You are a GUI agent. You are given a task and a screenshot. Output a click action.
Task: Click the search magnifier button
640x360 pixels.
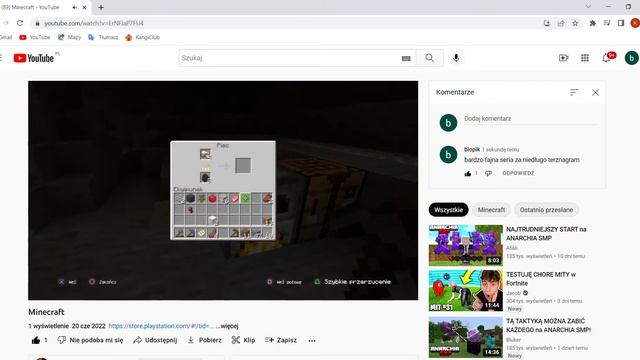point(429,58)
